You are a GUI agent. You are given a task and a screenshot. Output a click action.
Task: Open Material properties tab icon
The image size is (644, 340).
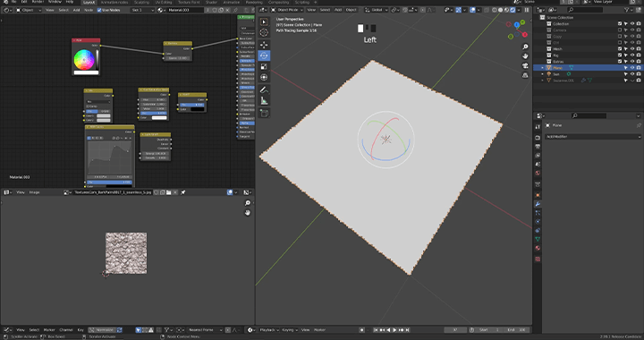538,248
